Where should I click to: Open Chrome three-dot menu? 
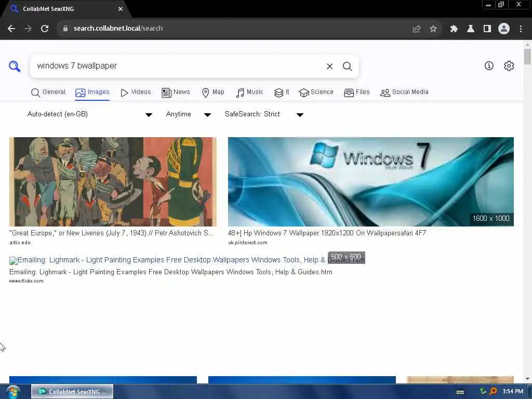[521, 29]
